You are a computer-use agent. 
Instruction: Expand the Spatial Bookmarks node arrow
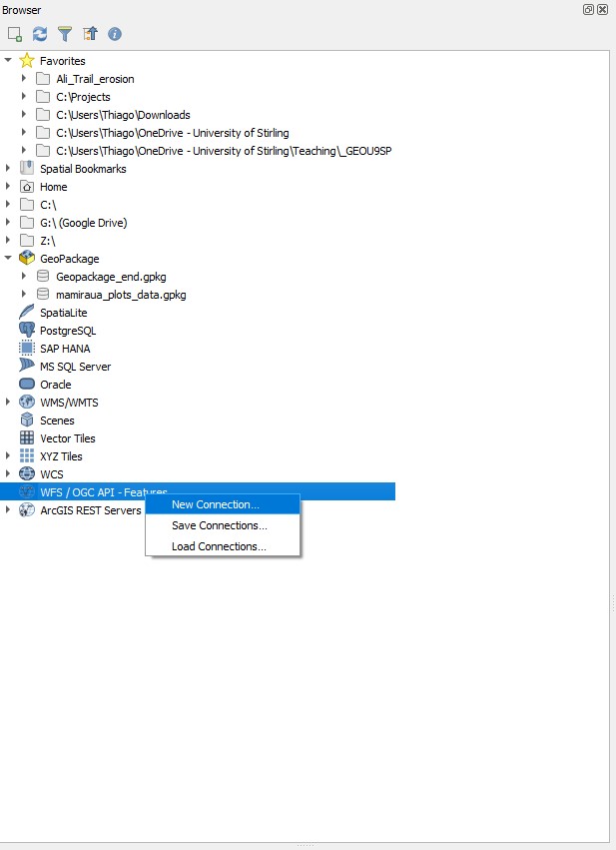point(8,168)
